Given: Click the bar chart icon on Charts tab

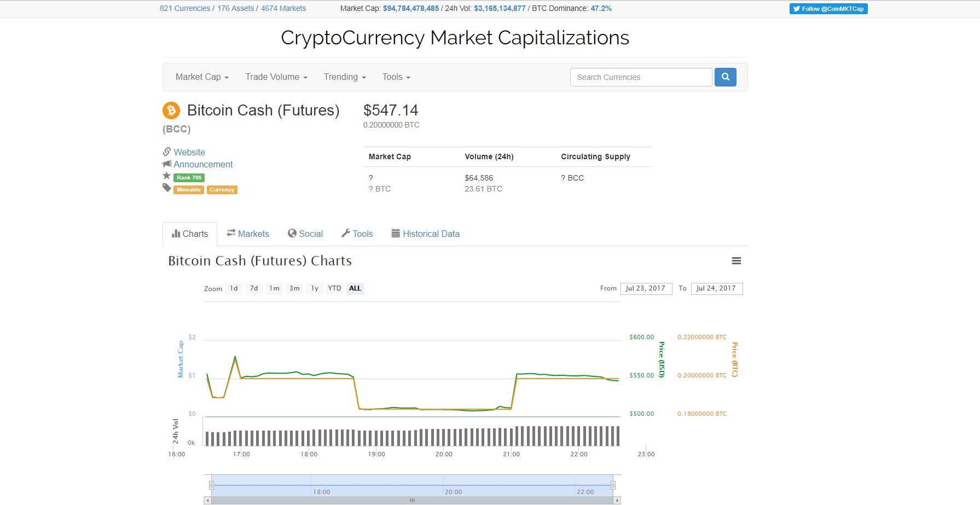Looking at the screenshot, I should [x=176, y=234].
